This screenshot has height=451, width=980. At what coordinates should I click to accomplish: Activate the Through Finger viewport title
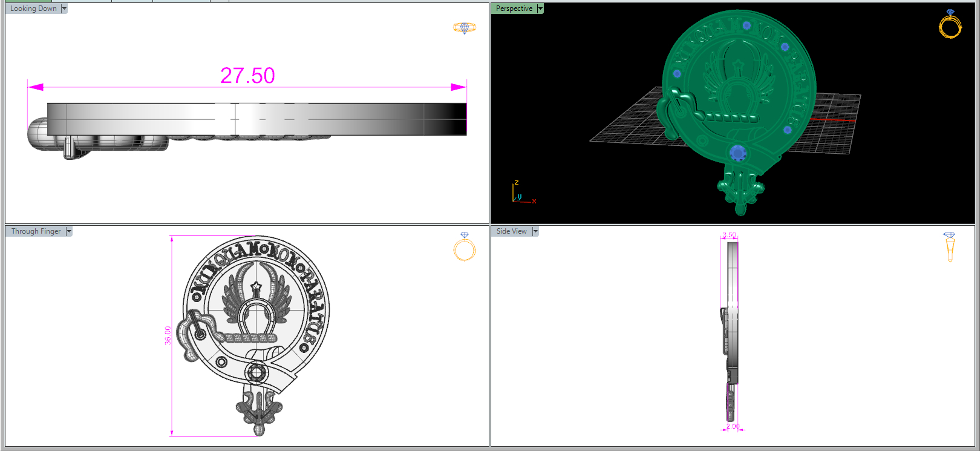click(36, 231)
